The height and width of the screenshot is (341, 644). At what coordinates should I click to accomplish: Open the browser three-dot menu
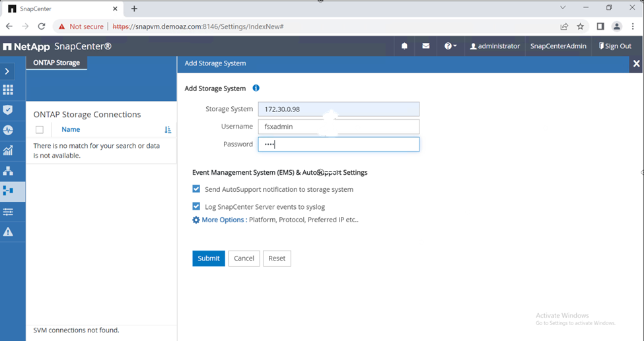pyautogui.click(x=633, y=26)
